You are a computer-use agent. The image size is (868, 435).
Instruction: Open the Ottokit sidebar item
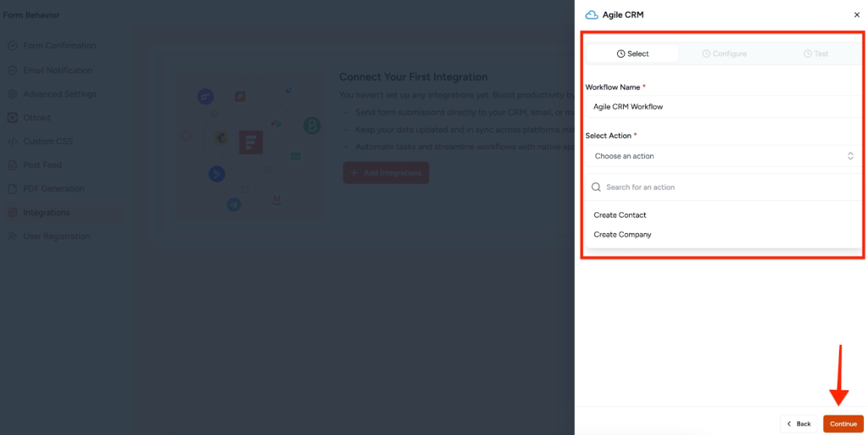pos(36,118)
